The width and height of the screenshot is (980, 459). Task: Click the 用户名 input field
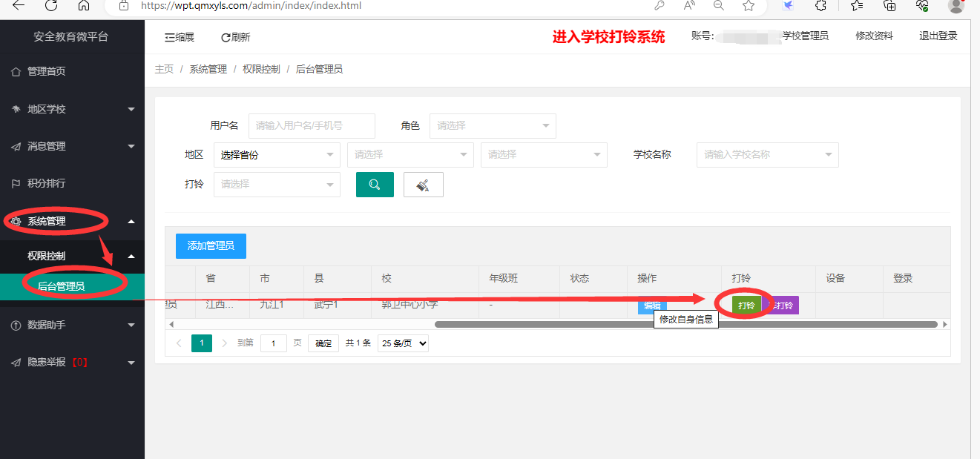click(x=312, y=126)
